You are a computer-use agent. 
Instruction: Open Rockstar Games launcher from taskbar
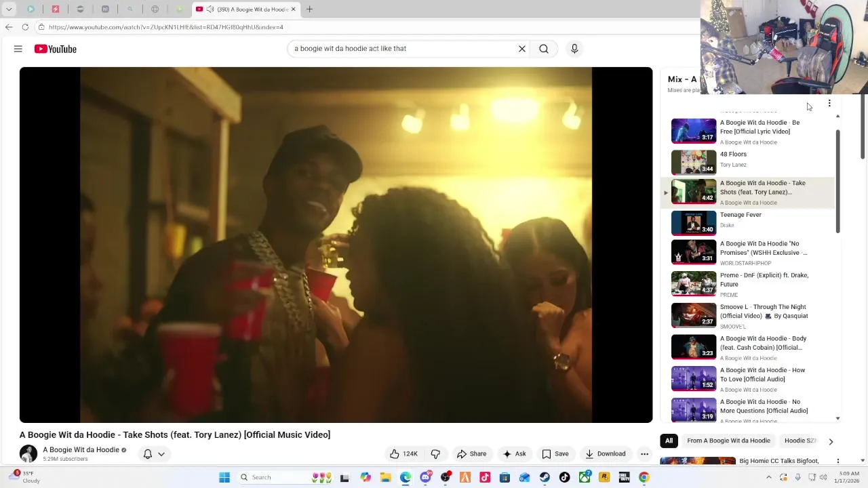click(x=604, y=477)
